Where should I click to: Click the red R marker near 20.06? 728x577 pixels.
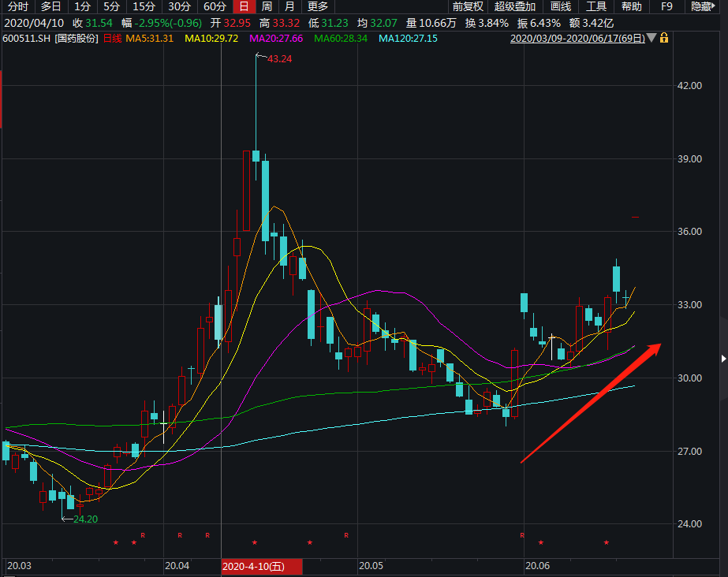[521, 535]
